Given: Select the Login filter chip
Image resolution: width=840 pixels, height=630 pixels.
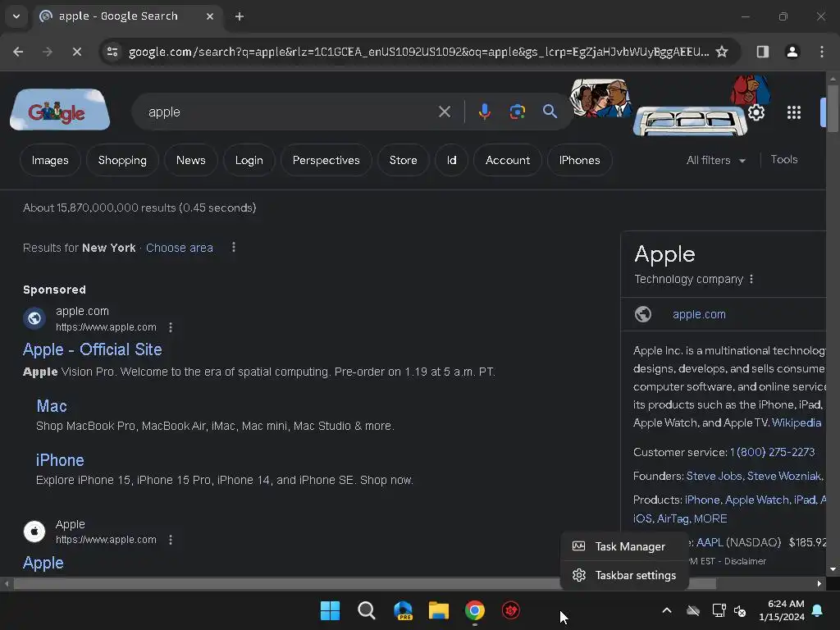Looking at the screenshot, I should coord(249,160).
